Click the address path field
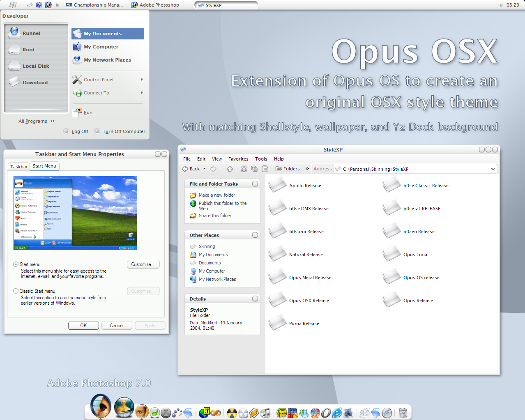The width and height of the screenshot is (525, 420). 415,169
